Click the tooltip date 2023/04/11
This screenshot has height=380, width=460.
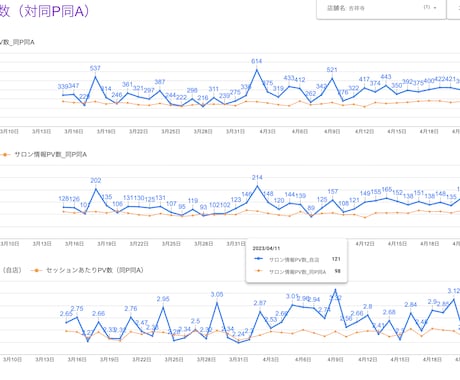point(266,249)
